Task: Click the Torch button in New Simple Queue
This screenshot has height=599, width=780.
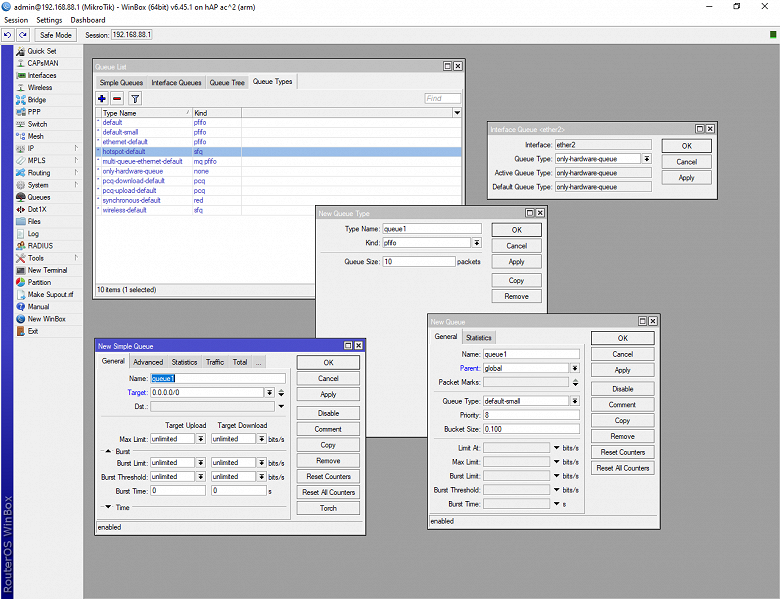Action: (x=328, y=508)
